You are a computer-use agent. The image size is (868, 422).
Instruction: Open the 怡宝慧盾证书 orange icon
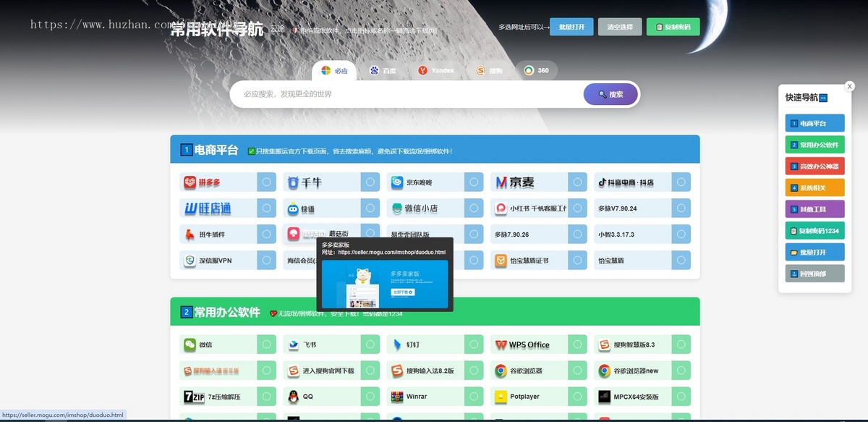(501, 261)
